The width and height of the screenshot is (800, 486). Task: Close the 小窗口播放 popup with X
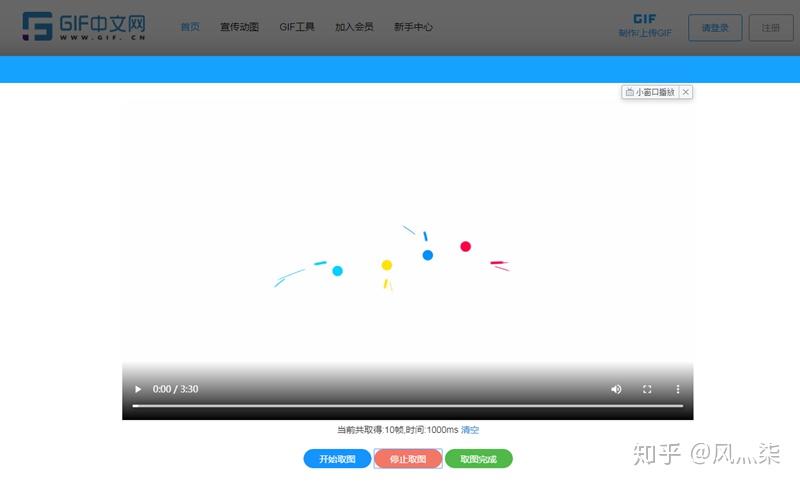686,92
